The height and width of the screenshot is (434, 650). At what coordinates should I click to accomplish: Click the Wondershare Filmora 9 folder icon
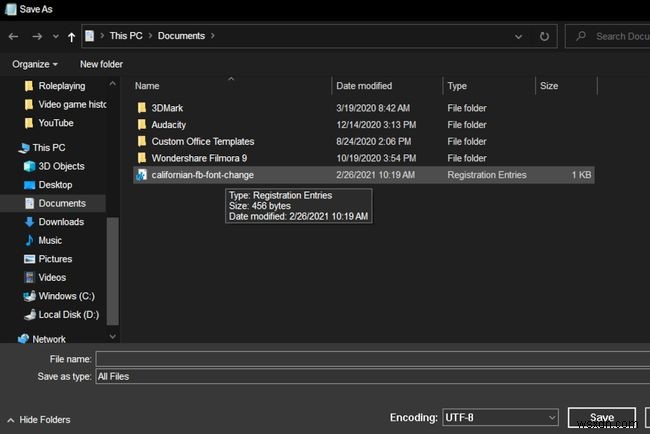[142, 158]
